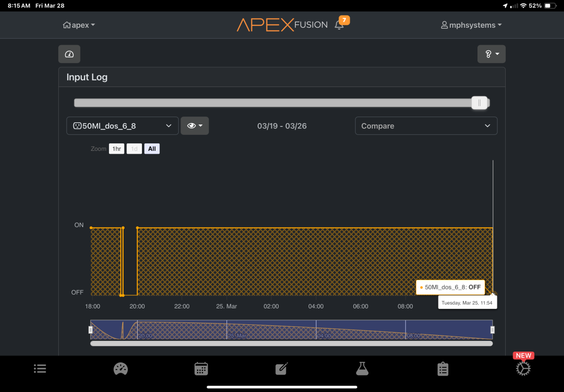The height and width of the screenshot is (392, 564).
Task: Click the 50Ml_dos_6_8: OFF tooltip
Action: pyautogui.click(x=450, y=287)
